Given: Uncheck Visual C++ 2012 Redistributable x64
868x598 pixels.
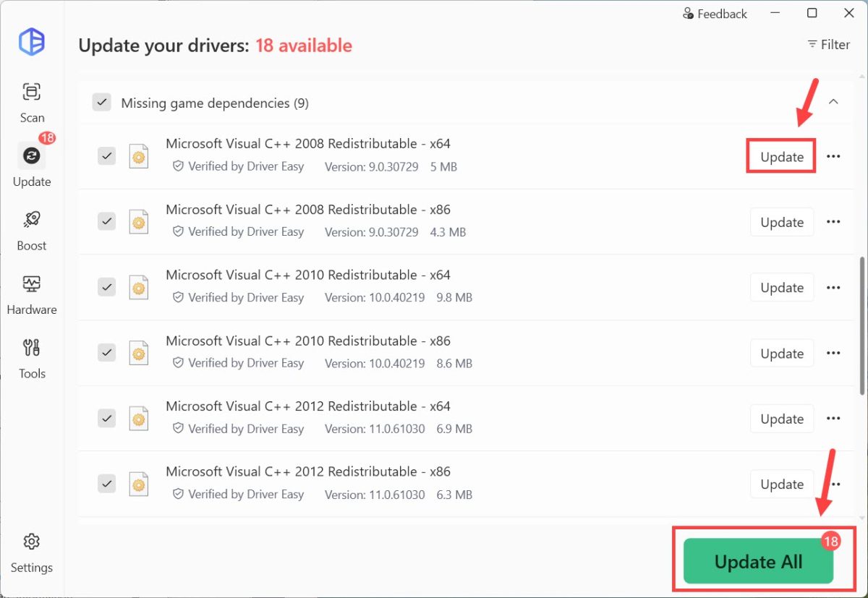Looking at the screenshot, I should (106, 418).
